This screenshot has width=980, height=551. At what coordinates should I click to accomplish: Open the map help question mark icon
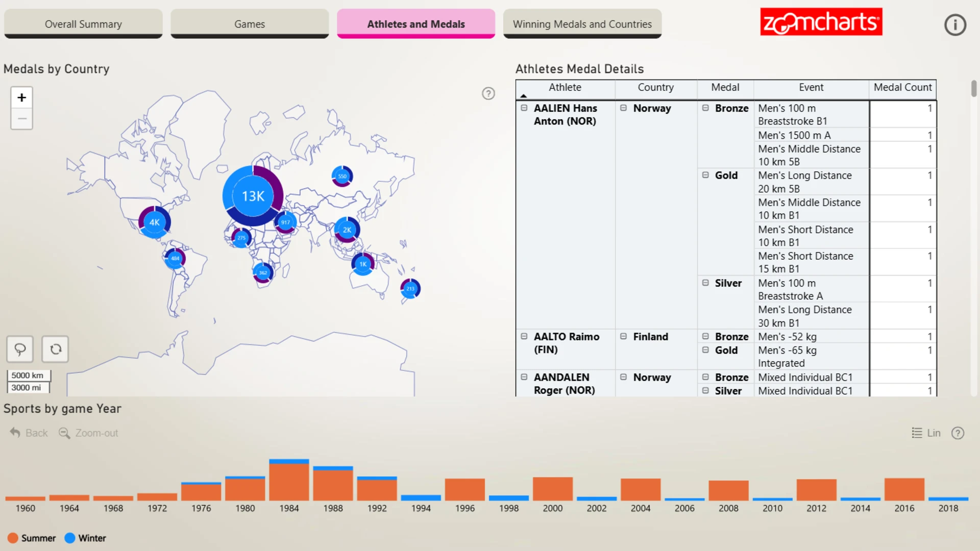click(x=488, y=93)
